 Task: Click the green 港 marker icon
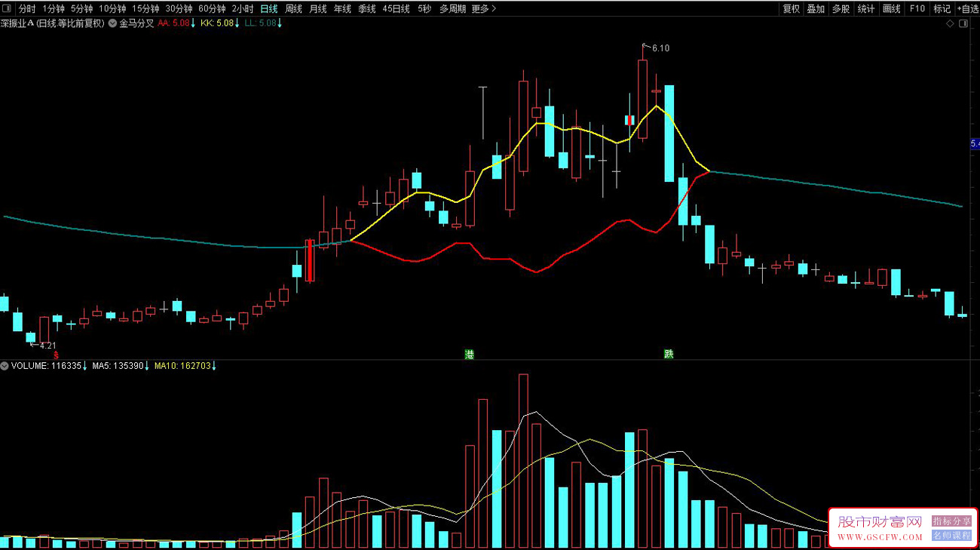coord(470,354)
